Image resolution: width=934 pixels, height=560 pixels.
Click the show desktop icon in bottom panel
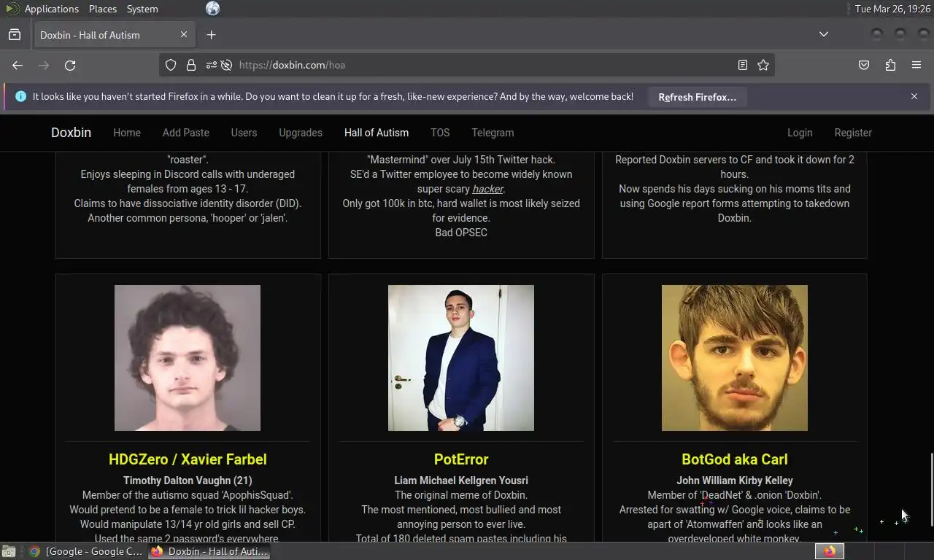8,551
